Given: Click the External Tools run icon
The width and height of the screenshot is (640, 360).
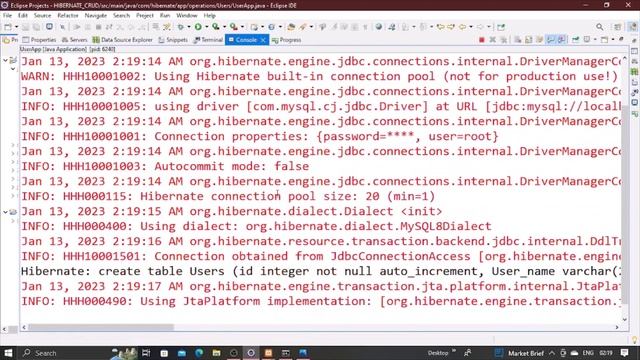Looking at the screenshot, I should point(233,27).
